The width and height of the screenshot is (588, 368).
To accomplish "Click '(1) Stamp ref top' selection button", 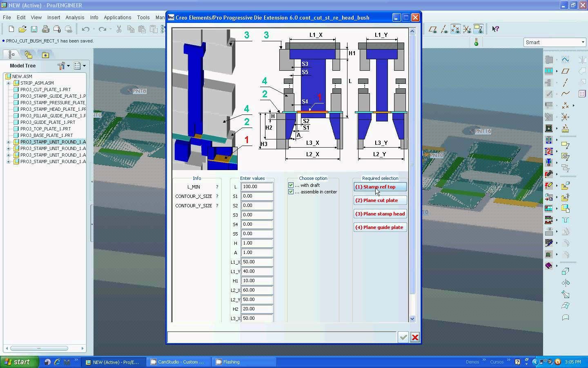I will click(380, 187).
